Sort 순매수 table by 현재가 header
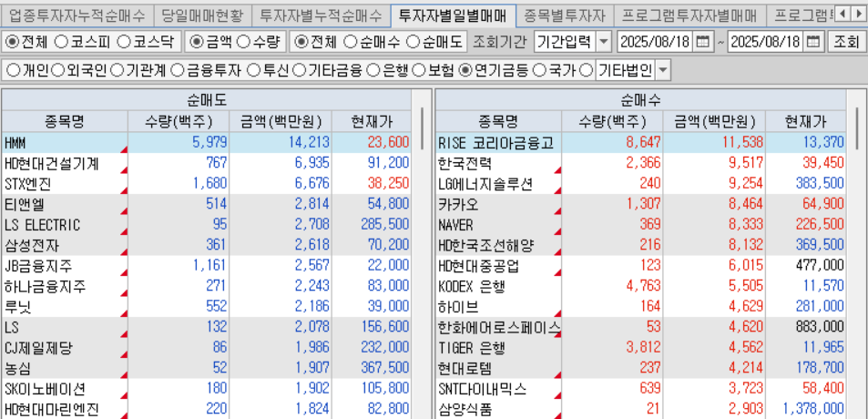This screenshot has height=419, width=868. pyautogui.click(x=805, y=120)
